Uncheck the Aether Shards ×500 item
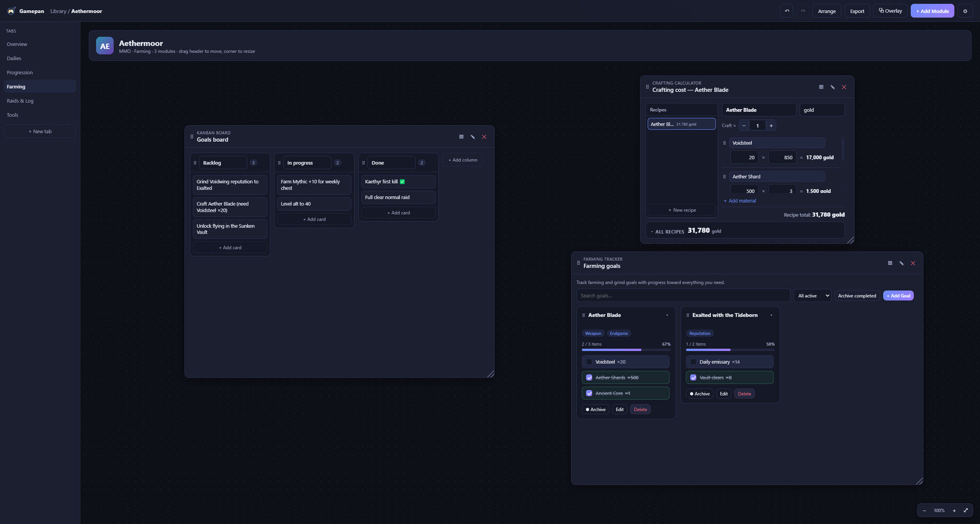This screenshot has height=524, width=980. [589, 378]
